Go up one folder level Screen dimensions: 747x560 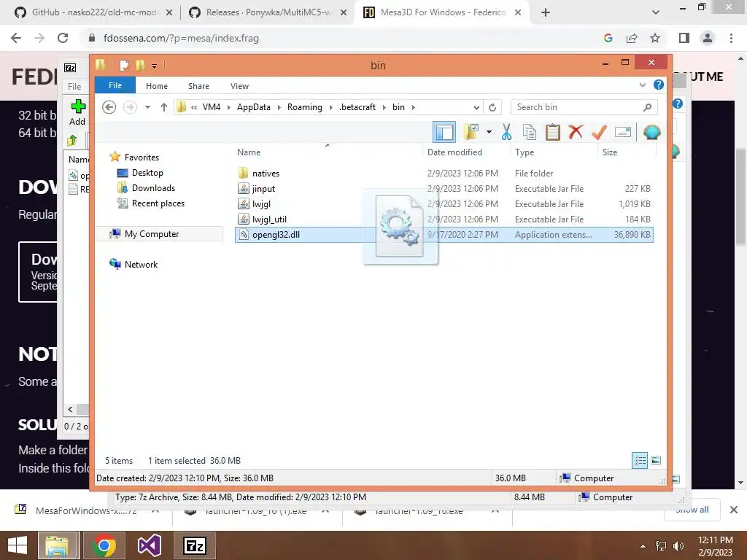pyautogui.click(x=164, y=107)
